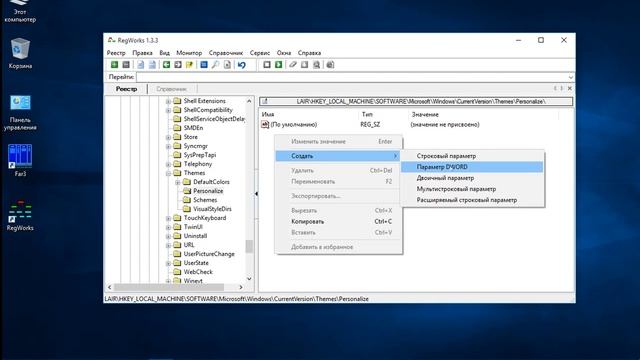
Task: Select Копировать in the context menu
Action: (338, 221)
